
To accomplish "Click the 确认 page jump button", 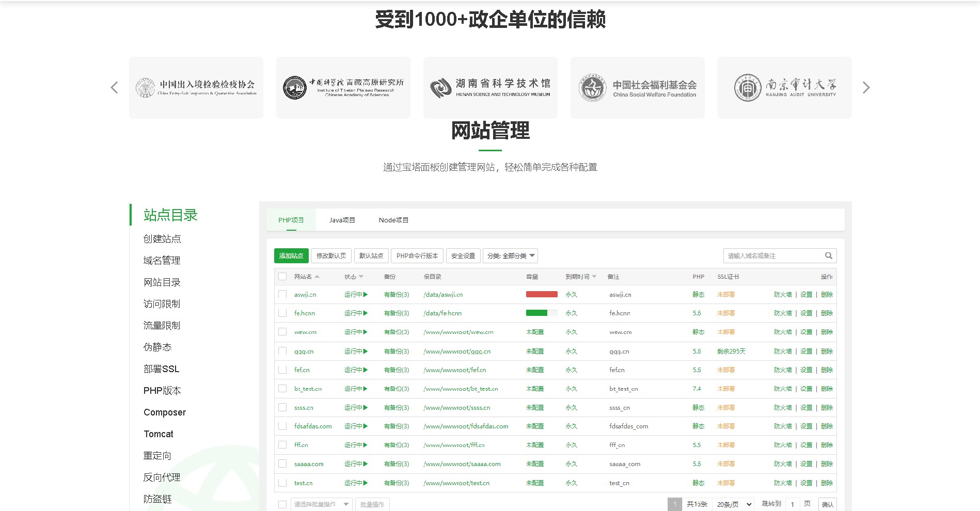I will [x=828, y=504].
